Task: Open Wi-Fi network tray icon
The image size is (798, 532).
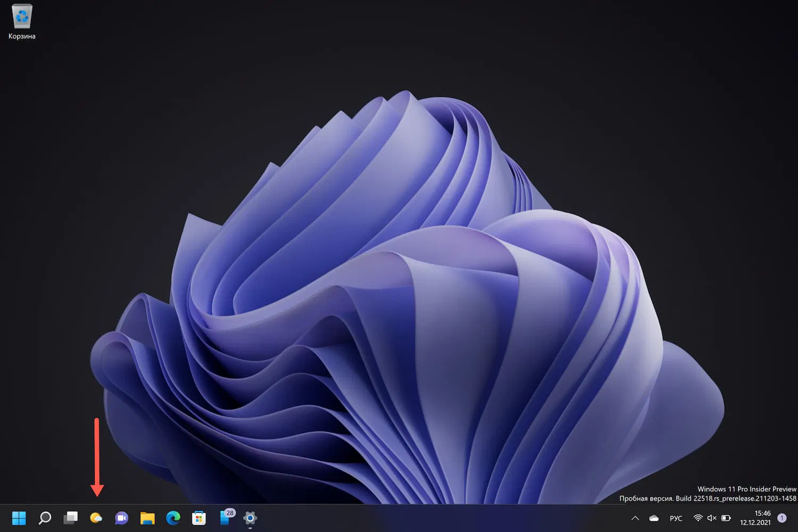Action: click(698, 518)
